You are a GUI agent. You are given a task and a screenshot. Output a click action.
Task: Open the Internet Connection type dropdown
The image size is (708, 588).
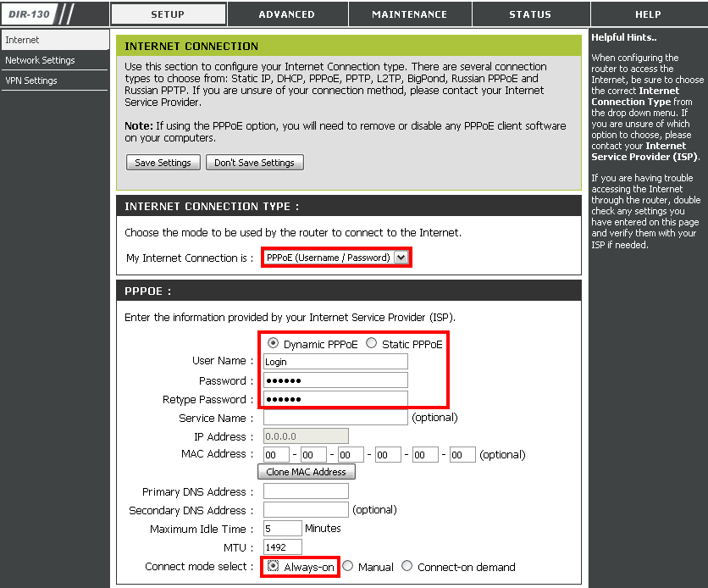[336, 258]
